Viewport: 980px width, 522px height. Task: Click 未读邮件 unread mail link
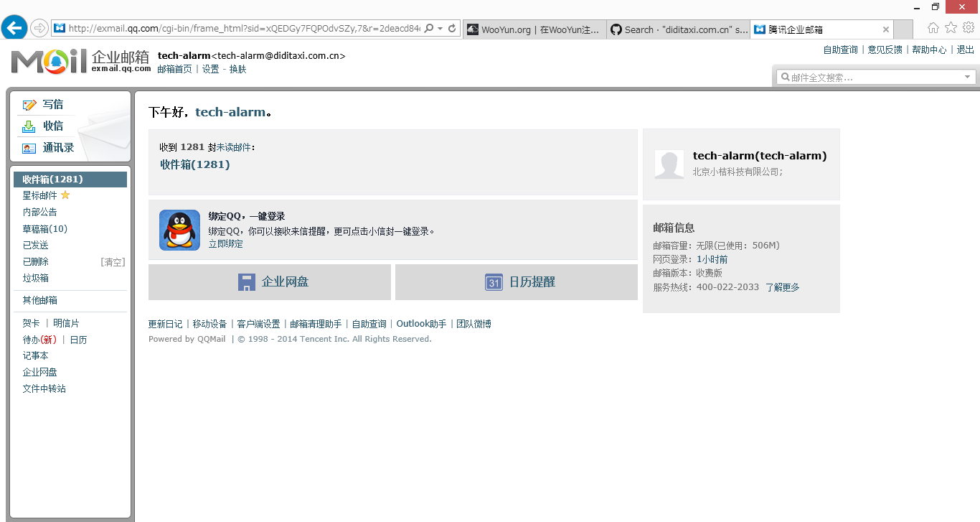(234, 147)
